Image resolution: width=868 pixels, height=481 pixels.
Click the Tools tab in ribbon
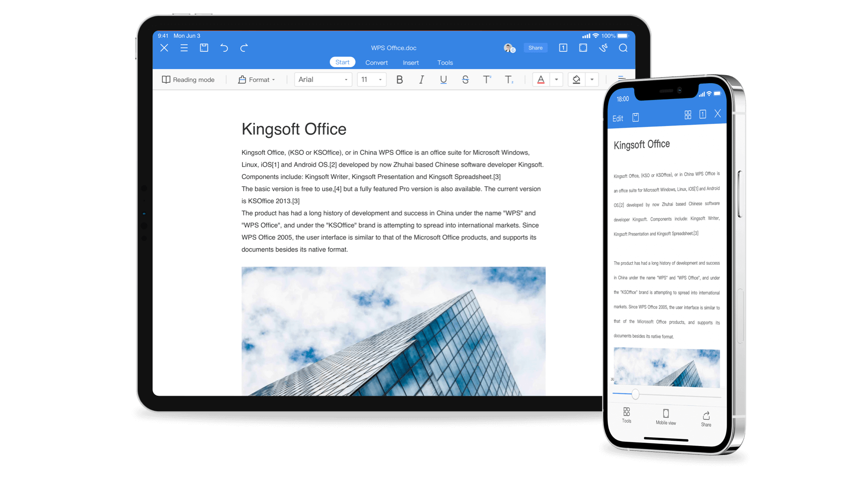click(x=445, y=62)
